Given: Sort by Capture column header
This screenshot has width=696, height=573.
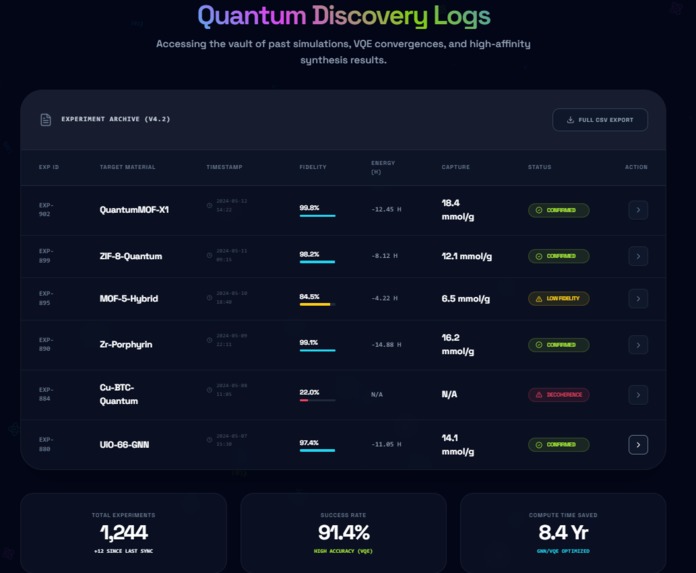Looking at the screenshot, I should tap(455, 167).
